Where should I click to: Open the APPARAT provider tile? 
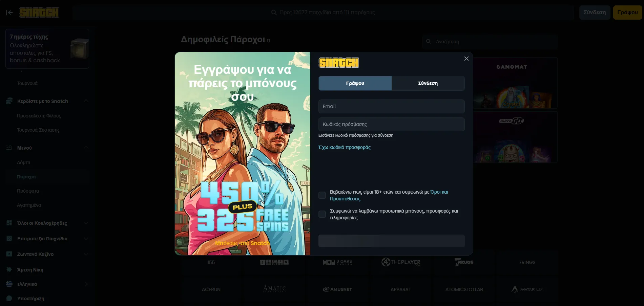[x=401, y=289]
